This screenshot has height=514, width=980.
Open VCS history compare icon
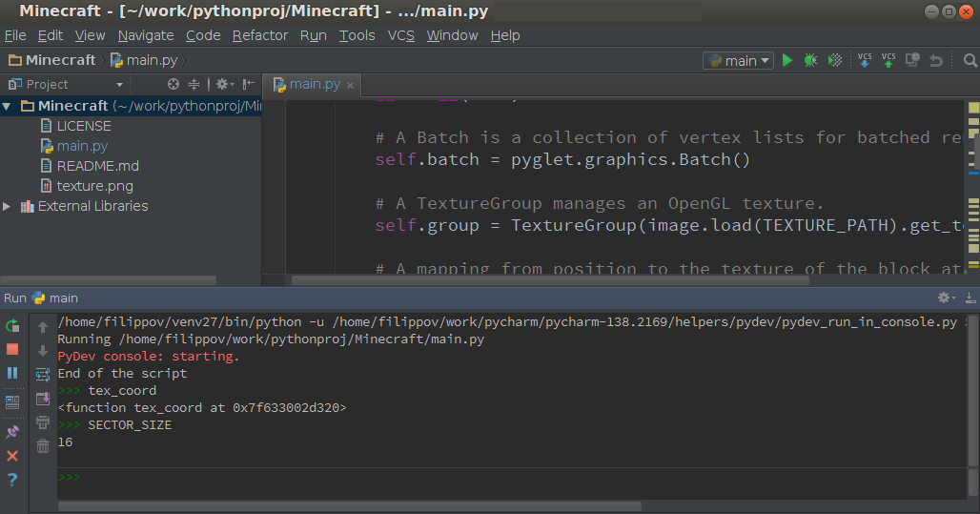click(x=912, y=60)
